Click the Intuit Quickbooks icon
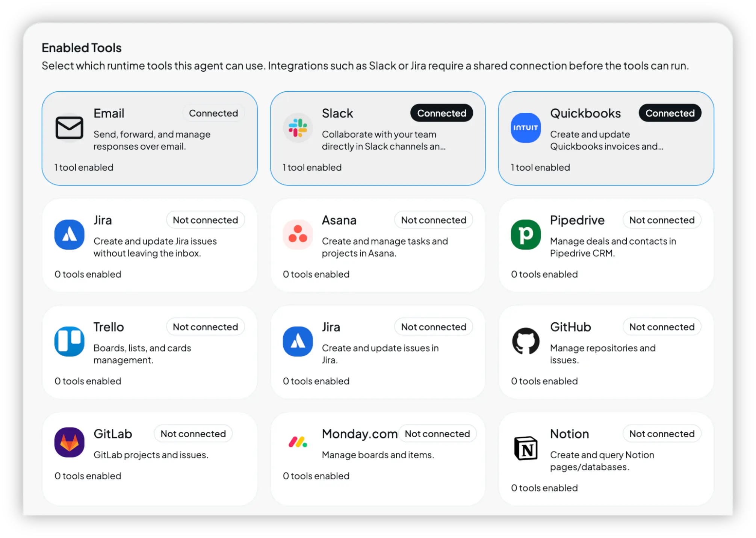The height and width of the screenshot is (538, 756). [x=526, y=128]
